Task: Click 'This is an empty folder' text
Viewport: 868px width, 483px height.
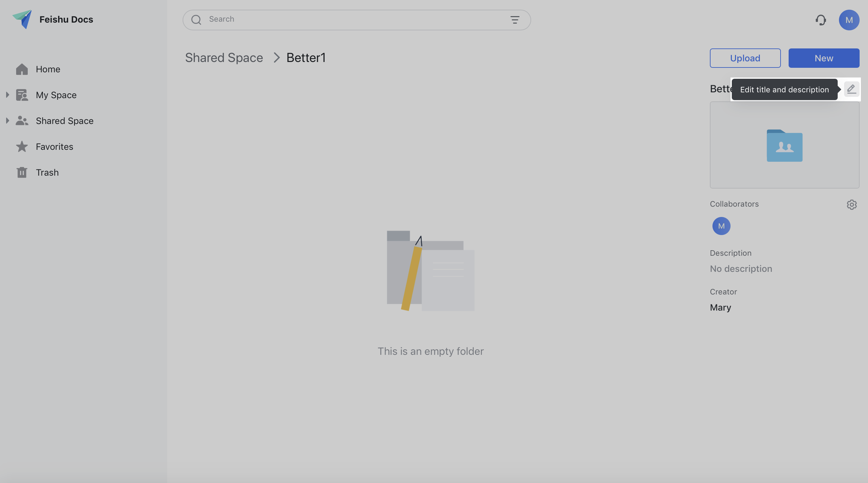Action: click(x=430, y=351)
